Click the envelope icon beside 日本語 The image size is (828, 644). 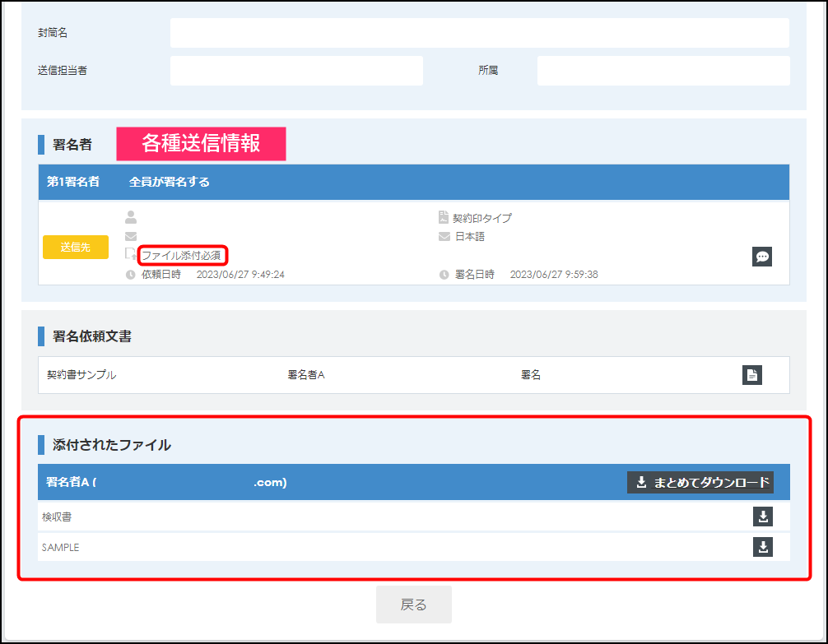click(444, 237)
